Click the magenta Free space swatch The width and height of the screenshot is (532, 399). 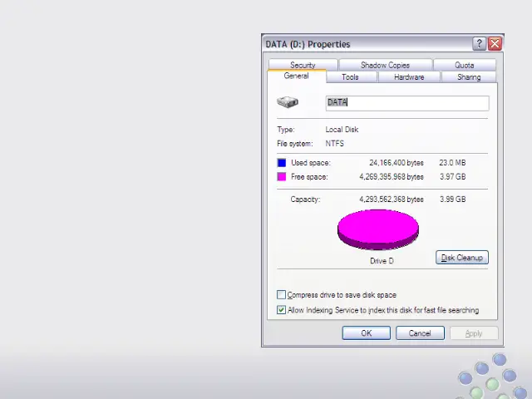282,177
